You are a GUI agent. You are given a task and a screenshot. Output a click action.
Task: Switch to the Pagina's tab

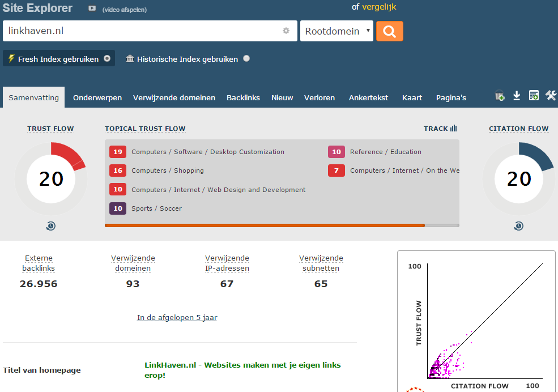(x=451, y=98)
